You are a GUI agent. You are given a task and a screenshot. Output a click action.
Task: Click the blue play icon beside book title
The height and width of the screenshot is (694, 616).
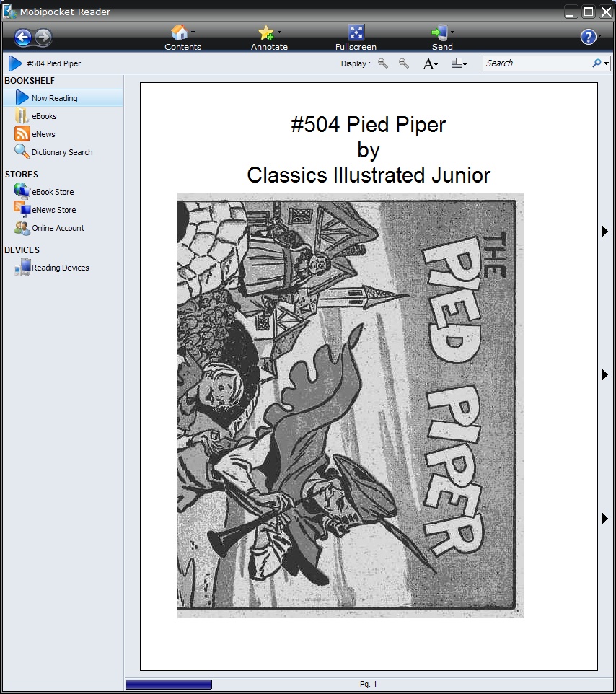(x=15, y=63)
